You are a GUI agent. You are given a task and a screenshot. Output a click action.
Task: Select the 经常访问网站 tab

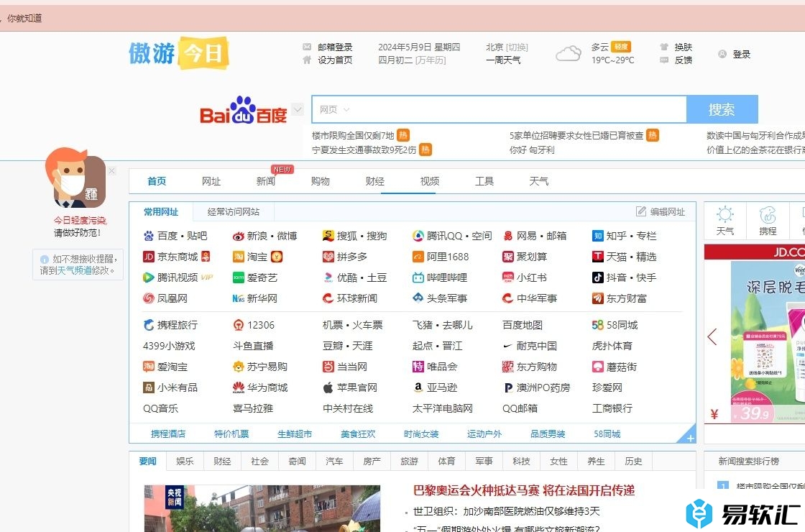234,211
